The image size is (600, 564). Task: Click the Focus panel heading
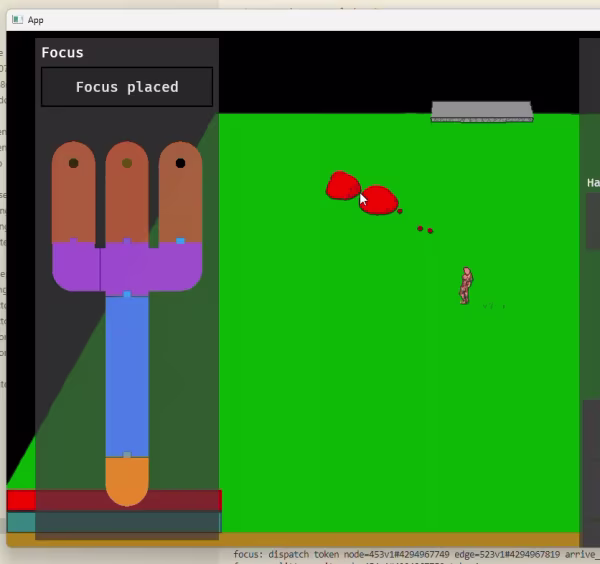pyautogui.click(x=62, y=52)
